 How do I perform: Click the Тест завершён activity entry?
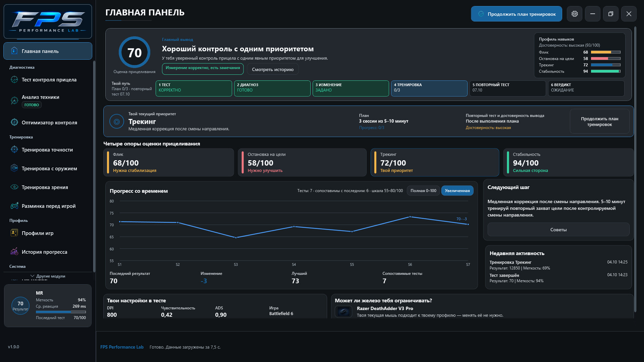click(558, 278)
